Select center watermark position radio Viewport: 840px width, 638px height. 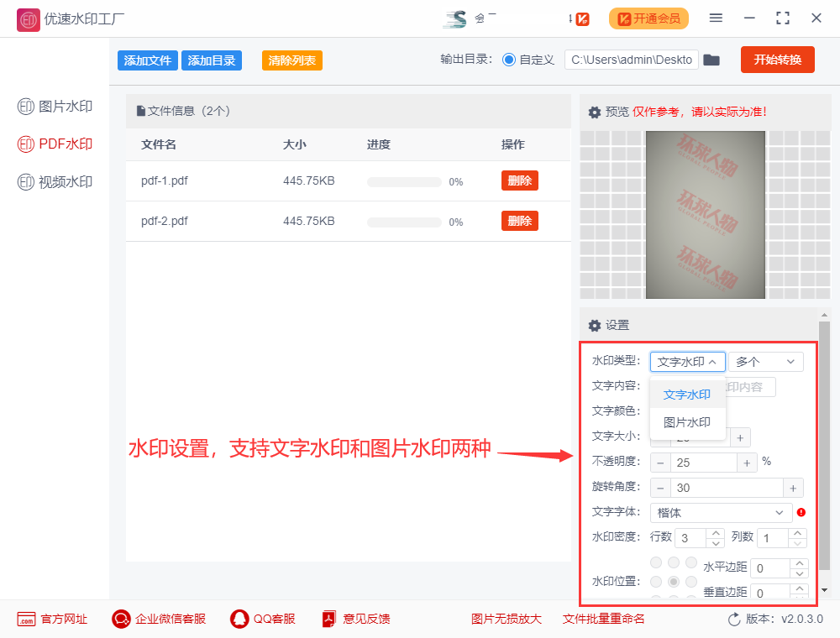[674, 582]
